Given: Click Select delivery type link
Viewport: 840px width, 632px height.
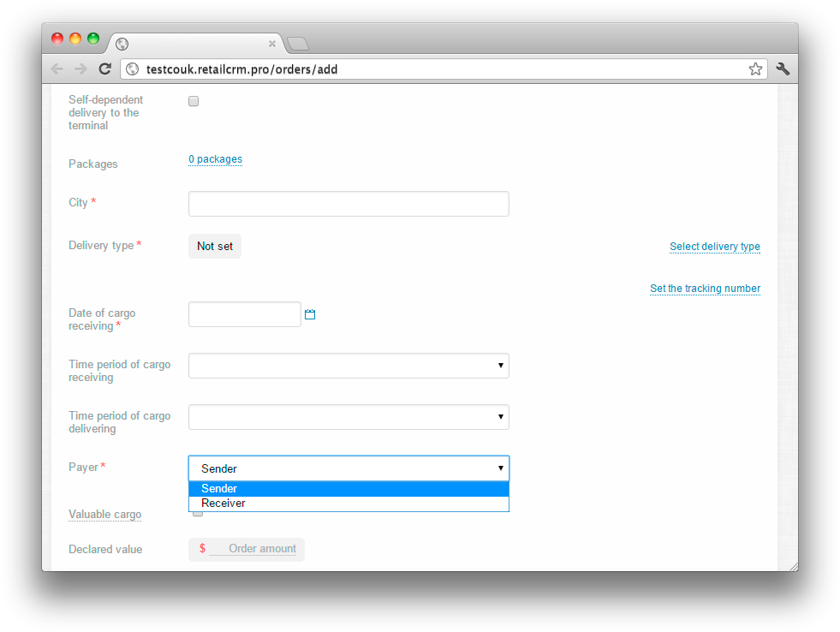Looking at the screenshot, I should pos(714,247).
